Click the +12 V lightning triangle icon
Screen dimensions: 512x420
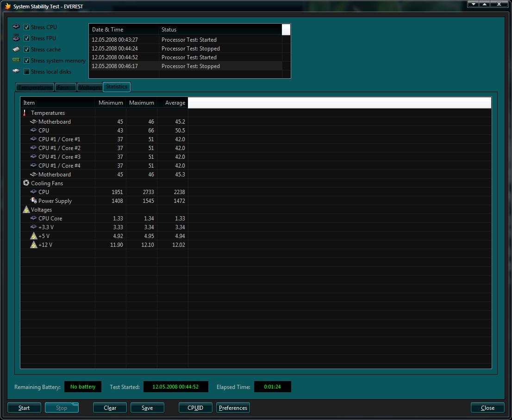34,244
